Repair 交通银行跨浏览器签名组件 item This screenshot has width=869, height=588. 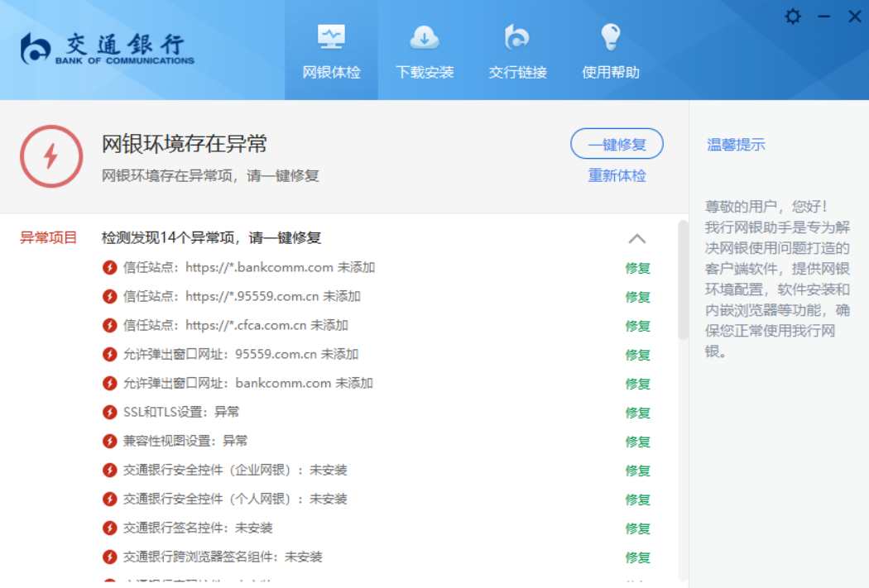tap(637, 557)
